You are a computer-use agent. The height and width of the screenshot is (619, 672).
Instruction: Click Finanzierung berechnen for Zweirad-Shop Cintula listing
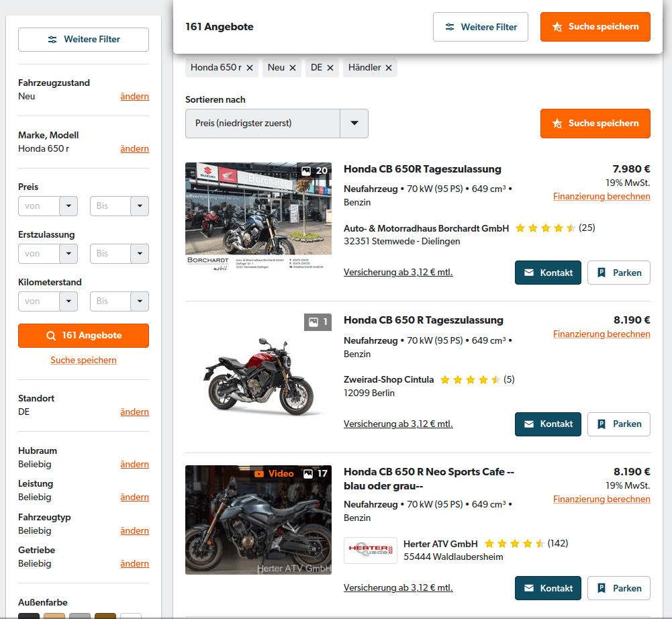pos(602,334)
